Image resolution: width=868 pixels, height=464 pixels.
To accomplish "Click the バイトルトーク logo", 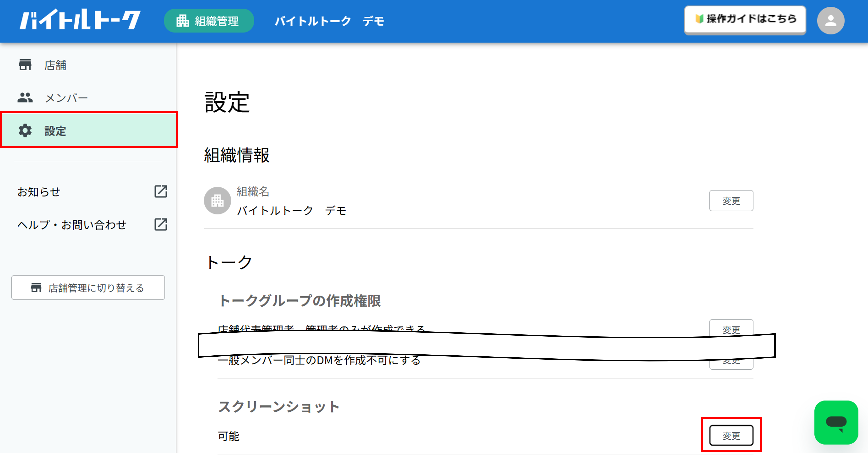I will [x=80, y=20].
